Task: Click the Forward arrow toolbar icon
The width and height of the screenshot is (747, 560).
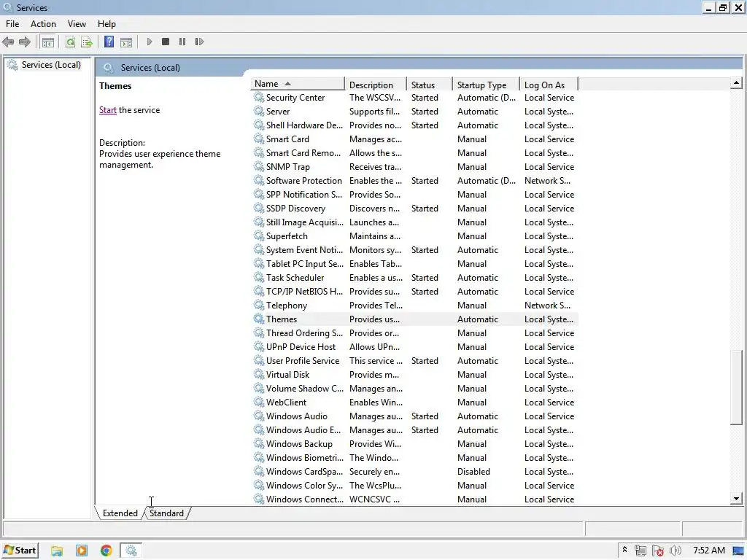Action: click(24, 42)
